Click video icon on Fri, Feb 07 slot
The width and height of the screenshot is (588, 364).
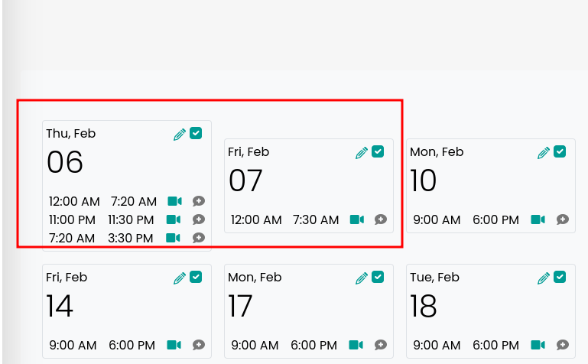tap(356, 219)
